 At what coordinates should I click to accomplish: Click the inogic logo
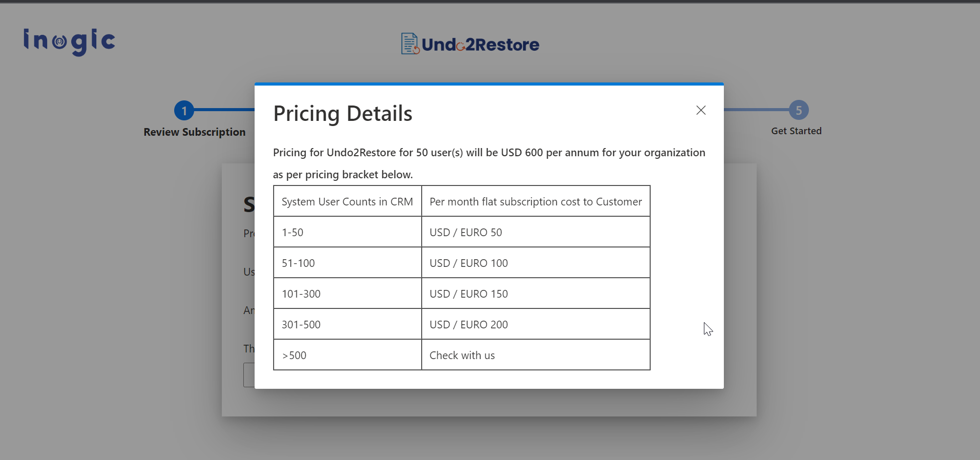69,41
